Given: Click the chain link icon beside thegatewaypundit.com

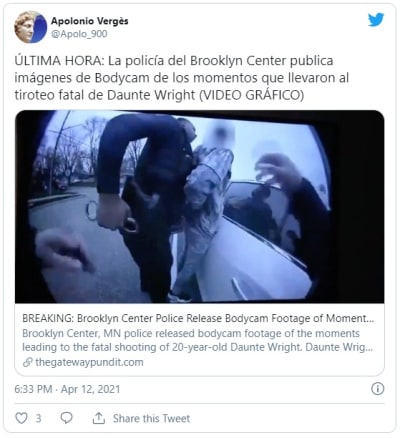Looking at the screenshot, I should click(x=28, y=362).
